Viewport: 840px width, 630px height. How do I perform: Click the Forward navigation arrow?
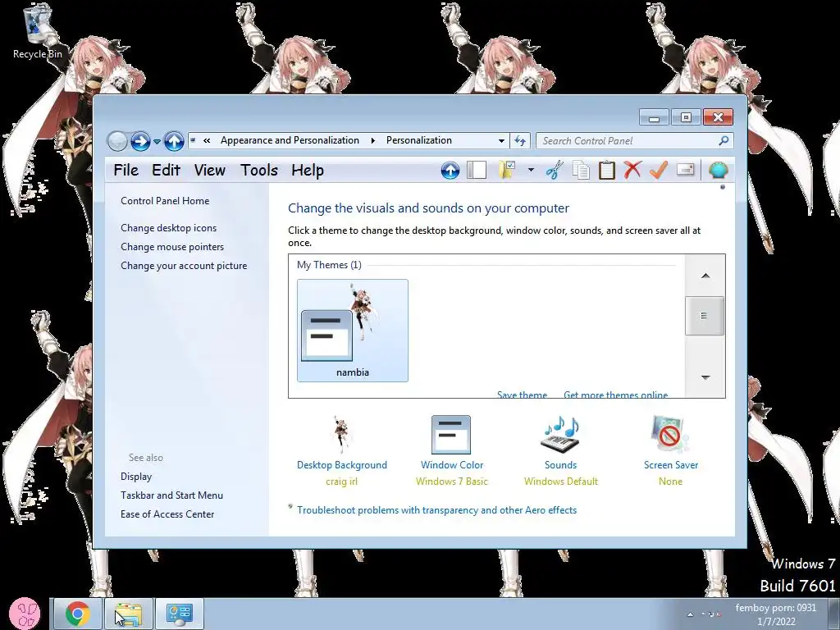coord(140,141)
